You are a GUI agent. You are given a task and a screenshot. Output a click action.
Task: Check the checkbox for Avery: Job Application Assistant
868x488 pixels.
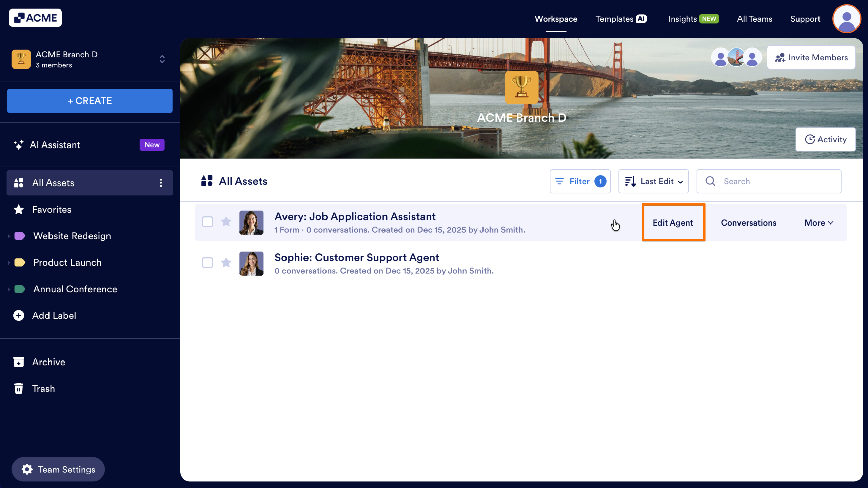pyautogui.click(x=207, y=221)
